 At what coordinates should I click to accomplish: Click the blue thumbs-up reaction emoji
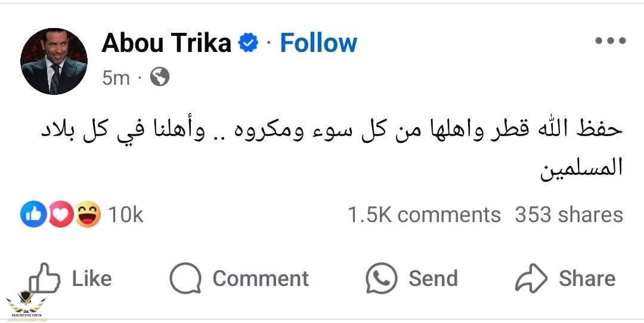[33, 215]
